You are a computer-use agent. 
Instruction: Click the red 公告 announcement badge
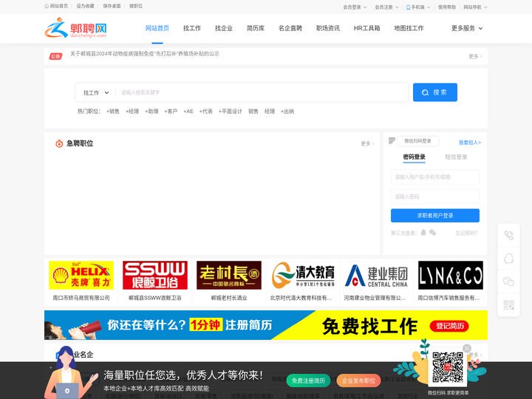tap(55, 56)
